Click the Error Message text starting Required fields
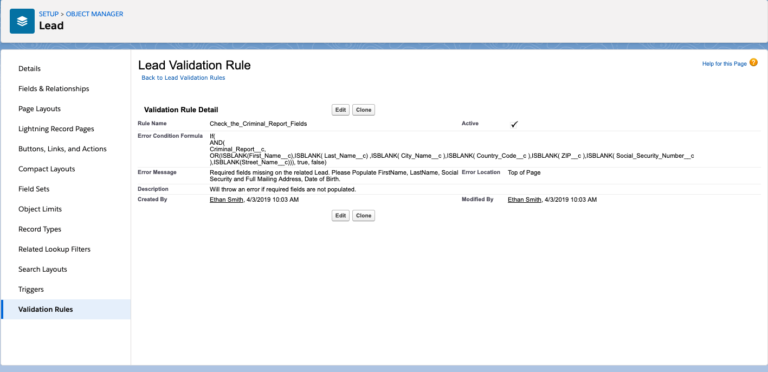This screenshot has width=768, height=372. 333,176
